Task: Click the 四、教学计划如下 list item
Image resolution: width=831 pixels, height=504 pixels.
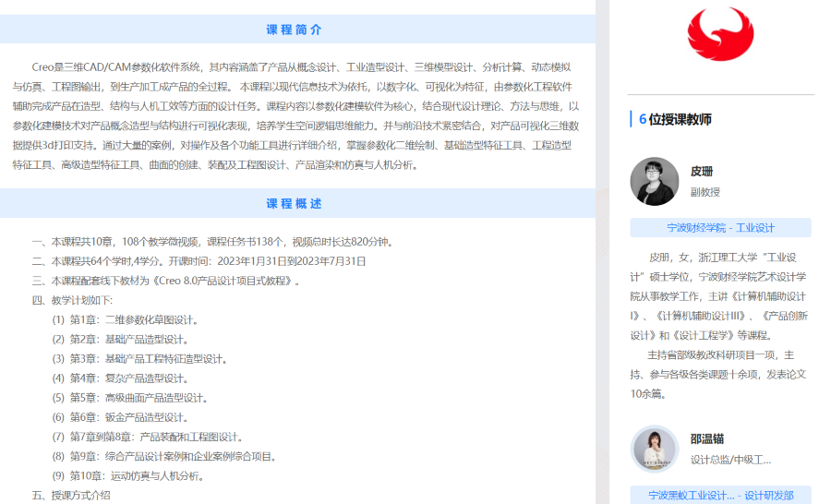Action: 72,301
